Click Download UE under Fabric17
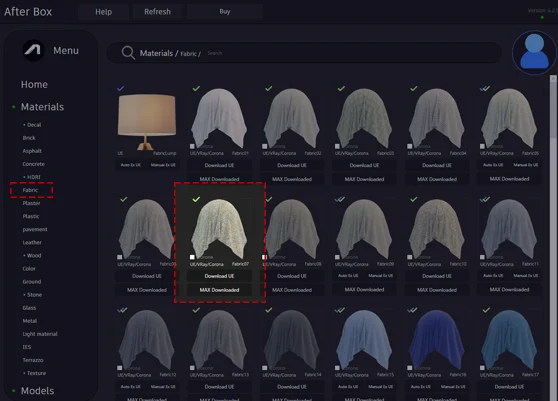Screen dimensions: 558x401 [x=509, y=387]
